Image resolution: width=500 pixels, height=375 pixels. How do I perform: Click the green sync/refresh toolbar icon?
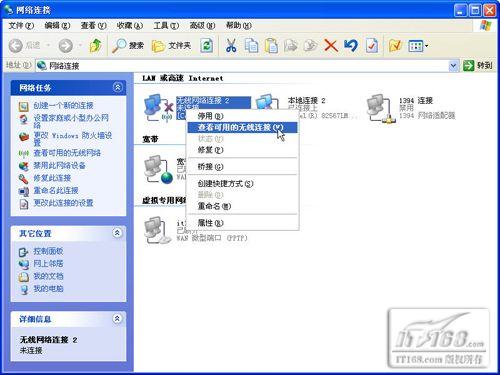[x=207, y=45]
